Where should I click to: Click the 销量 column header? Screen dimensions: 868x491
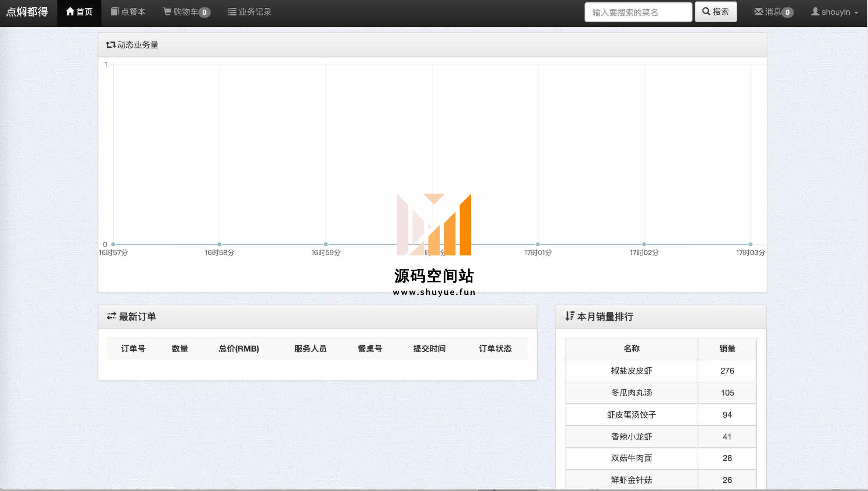pos(727,349)
